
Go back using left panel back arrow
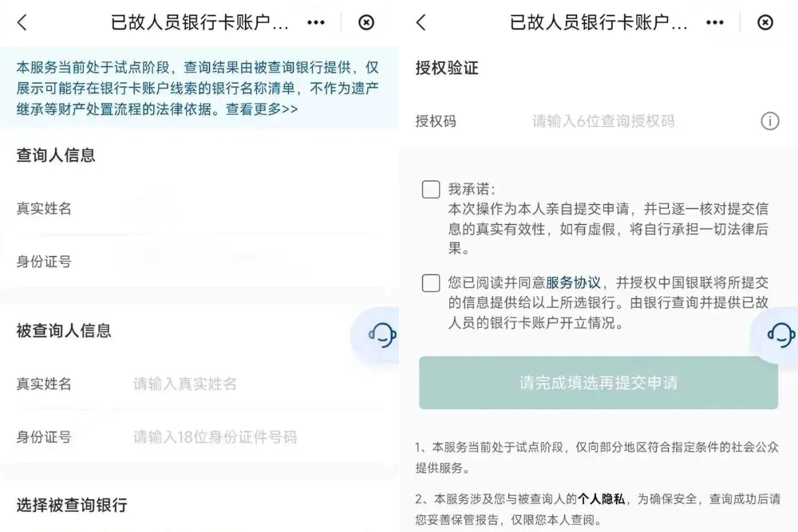[22, 23]
